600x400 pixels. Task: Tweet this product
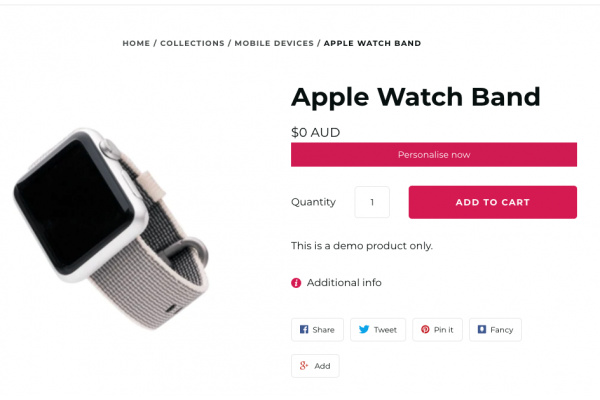pyautogui.click(x=378, y=330)
